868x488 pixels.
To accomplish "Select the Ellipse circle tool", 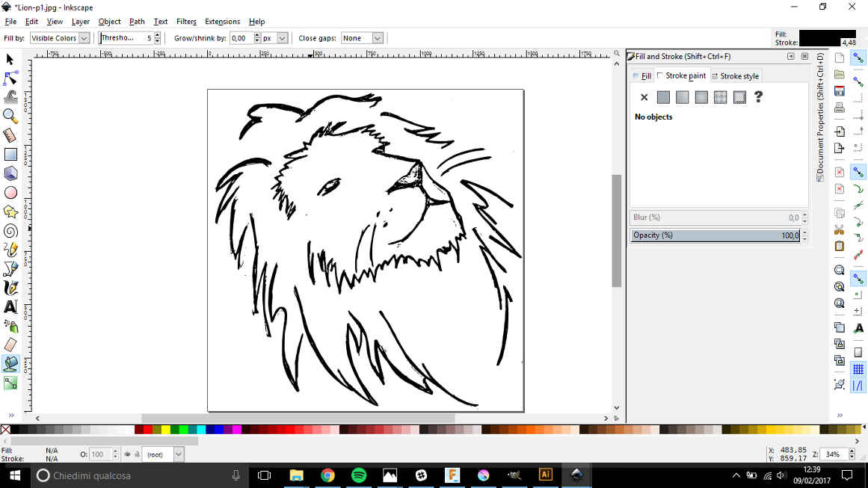I will click(10, 193).
